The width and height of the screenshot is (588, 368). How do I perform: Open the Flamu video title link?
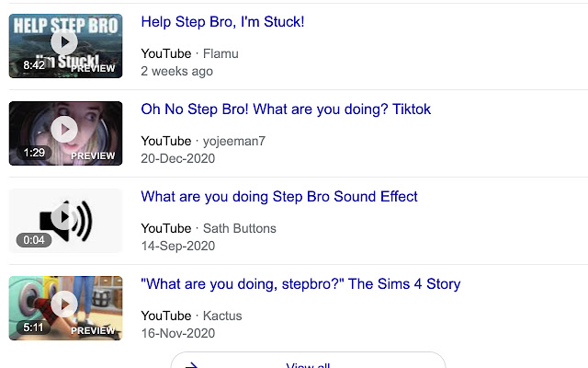pos(222,21)
